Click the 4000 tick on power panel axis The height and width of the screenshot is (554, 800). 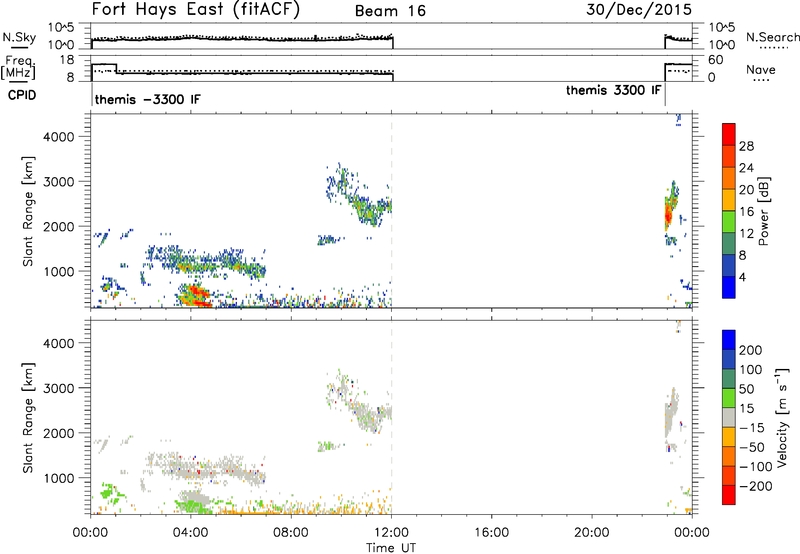59,137
